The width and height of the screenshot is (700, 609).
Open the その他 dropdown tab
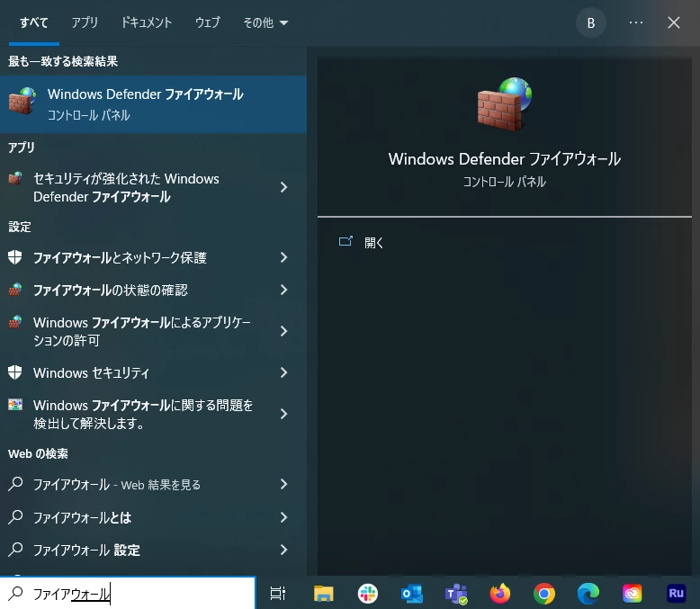coord(265,22)
